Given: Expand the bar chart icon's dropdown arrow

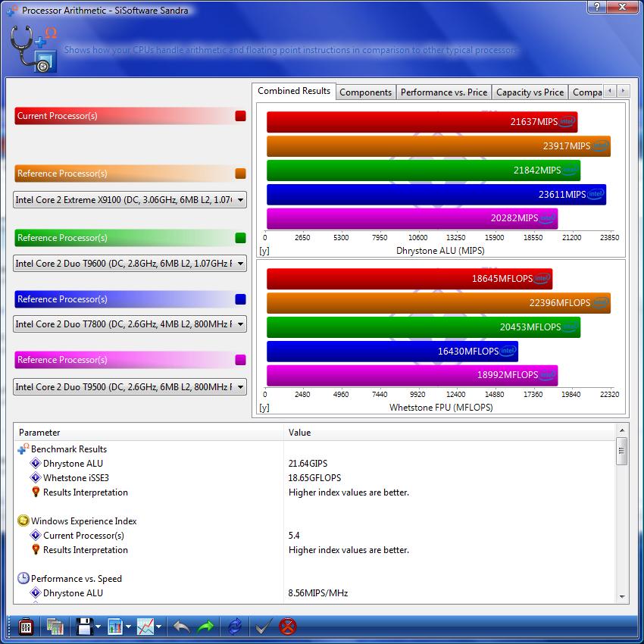Looking at the screenshot, I should pos(128,627).
